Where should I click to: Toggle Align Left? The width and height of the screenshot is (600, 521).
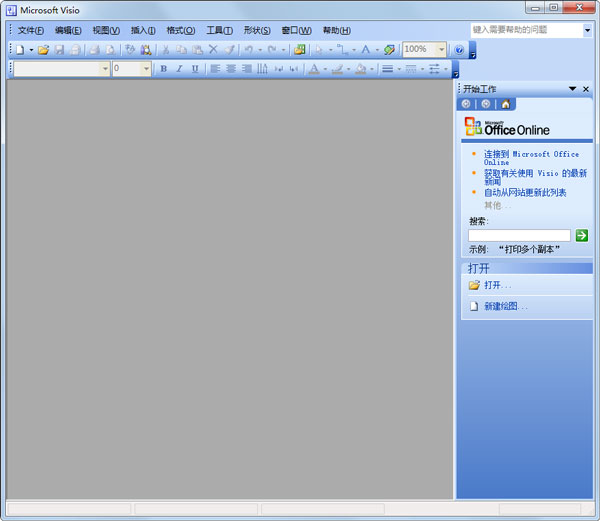tap(215, 69)
